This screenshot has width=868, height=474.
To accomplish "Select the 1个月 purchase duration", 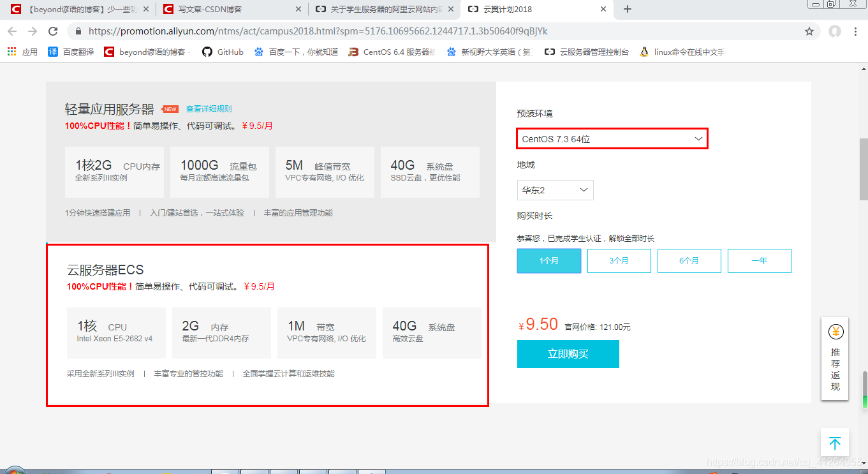I will point(549,261).
